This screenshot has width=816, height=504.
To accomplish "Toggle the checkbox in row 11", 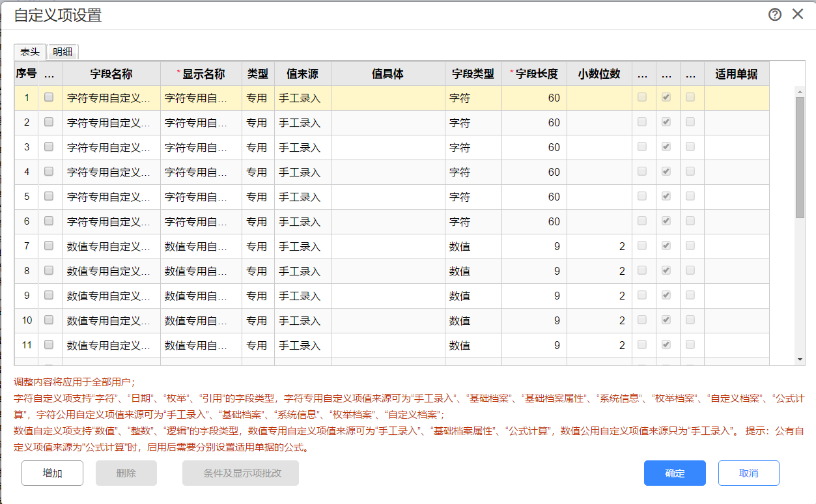I will (x=49, y=345).
